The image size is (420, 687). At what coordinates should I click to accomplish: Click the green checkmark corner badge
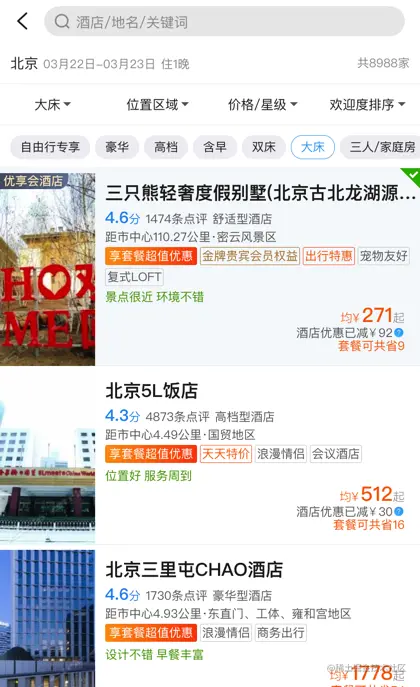tap(411, 177)
